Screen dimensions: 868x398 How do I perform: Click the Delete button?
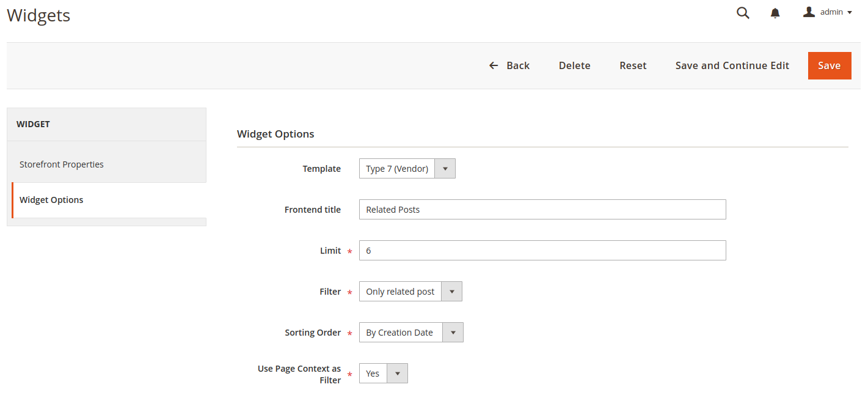pyautogui.click(x=574, y=65)
